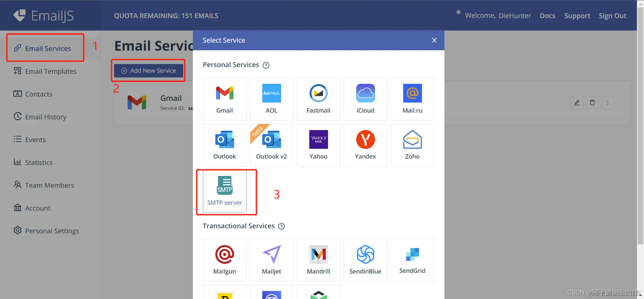Image resolution: width=644 pixels, height=299 pixels.
Task: Select the Yandex service tile
Action: 365,145
